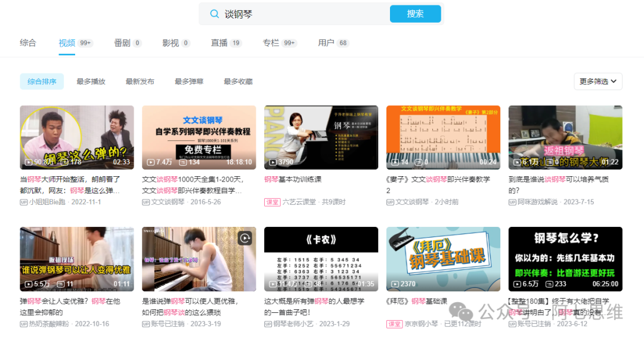The image size is (644, 338).
Task: Click UP badge beside 阿咪游戏解说
Action: 513,202
